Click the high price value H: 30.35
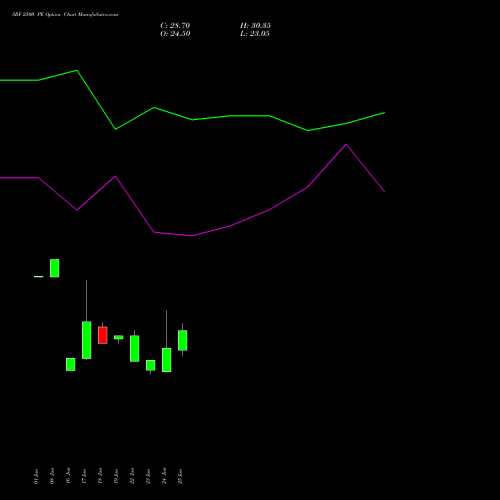 click(x=255, y=26)
